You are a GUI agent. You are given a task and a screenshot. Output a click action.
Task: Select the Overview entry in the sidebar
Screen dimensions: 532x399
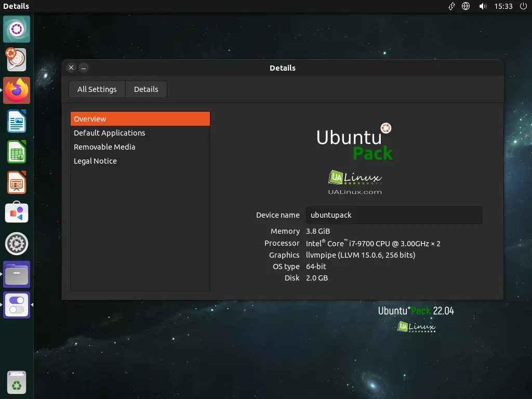pos(90,118)
